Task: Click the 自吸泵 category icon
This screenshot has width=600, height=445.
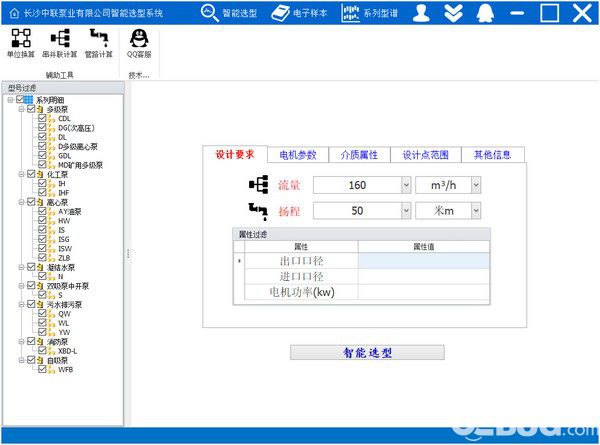Action: [41, 360]
